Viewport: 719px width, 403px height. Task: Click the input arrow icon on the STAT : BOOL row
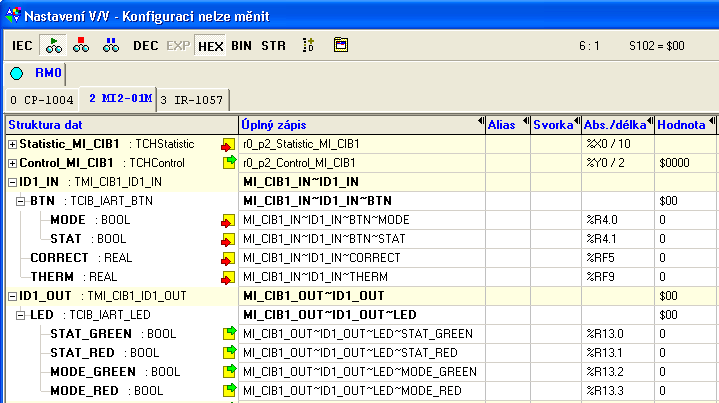228,239
